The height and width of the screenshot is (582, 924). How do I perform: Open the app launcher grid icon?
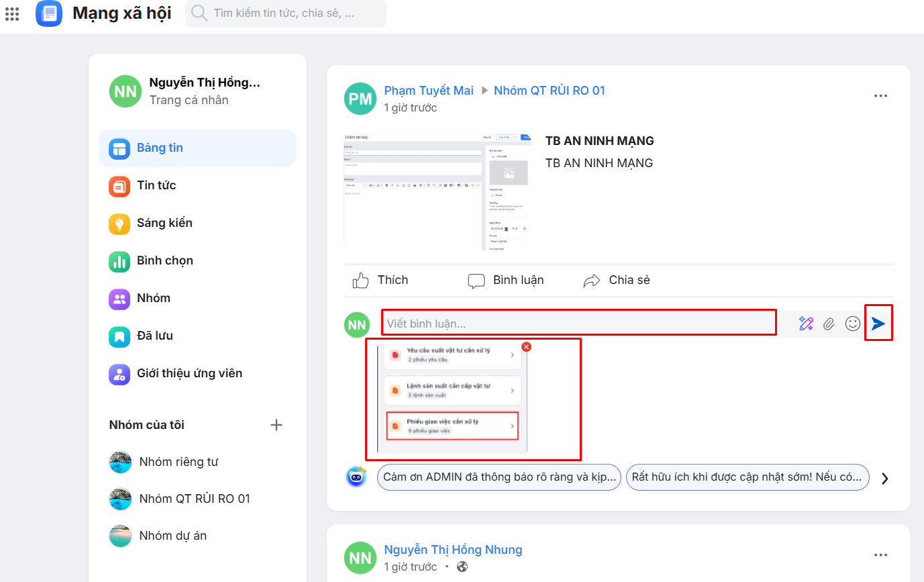12,13
